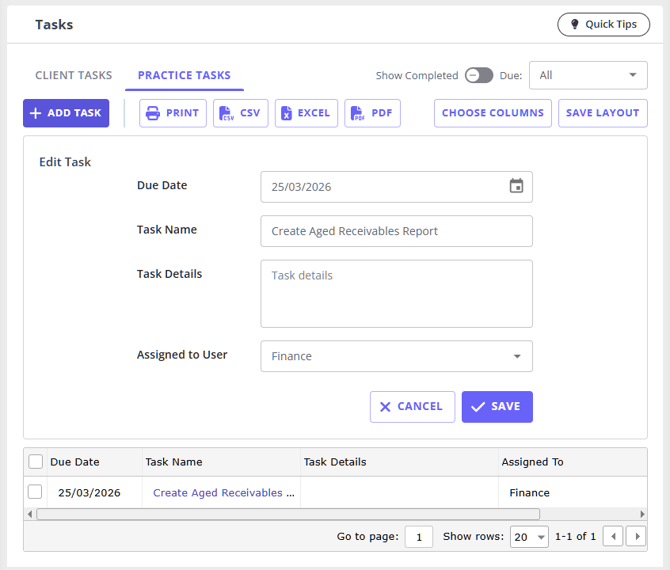Go to next page arrow in pagination
This screenshot has width=670, height=570.
(637, 537)
